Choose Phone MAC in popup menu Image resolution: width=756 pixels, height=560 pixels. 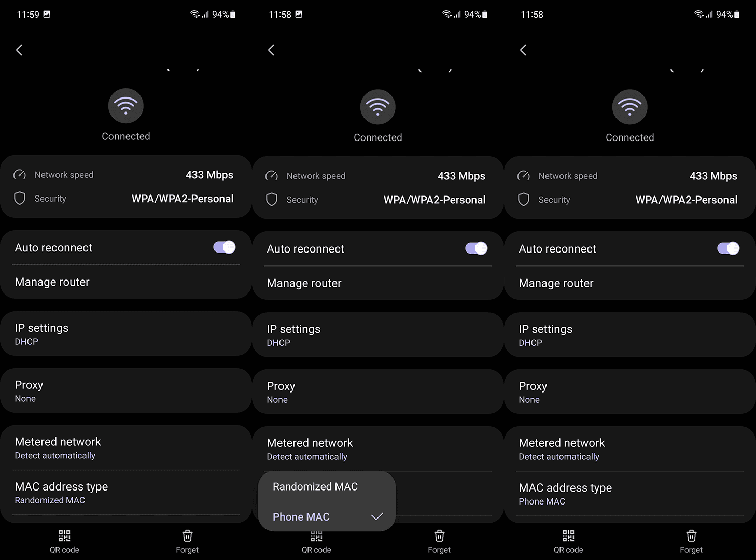pyautogui.click(x=327, y=516)
